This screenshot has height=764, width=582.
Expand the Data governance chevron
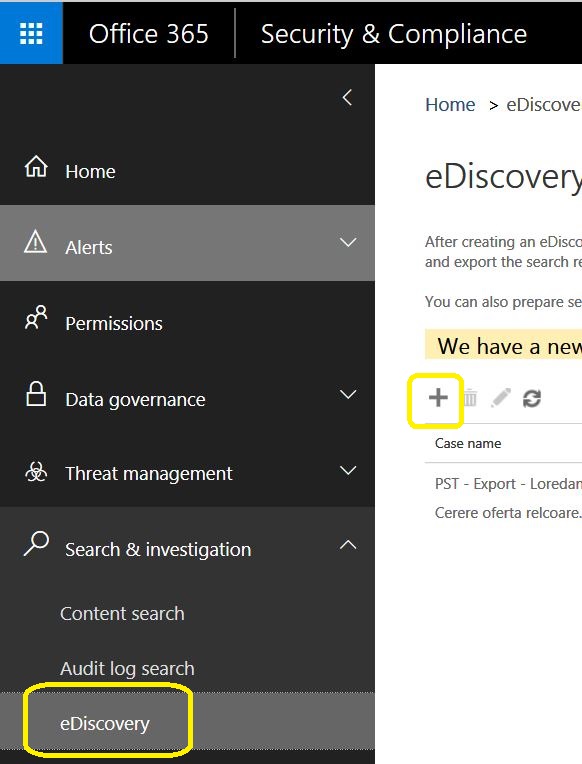pos(348,394)
